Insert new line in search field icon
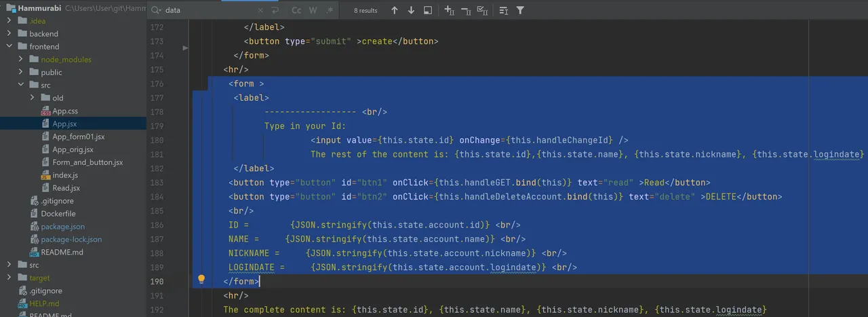This screenshot has width=868, height=317. pos(275,10)
